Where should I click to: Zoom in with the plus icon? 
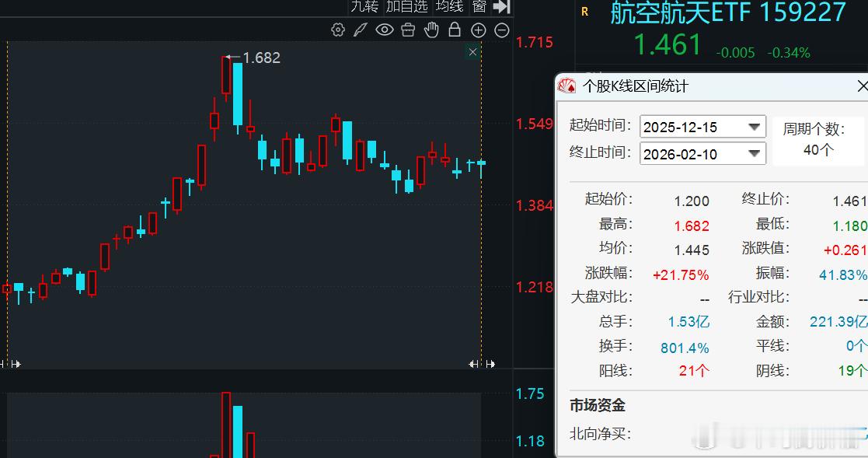click(479, 30)
